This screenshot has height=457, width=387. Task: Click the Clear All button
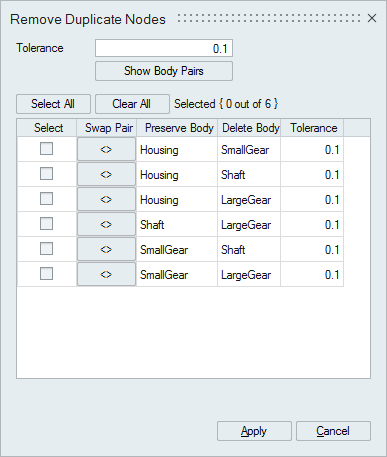pos(132,104)
